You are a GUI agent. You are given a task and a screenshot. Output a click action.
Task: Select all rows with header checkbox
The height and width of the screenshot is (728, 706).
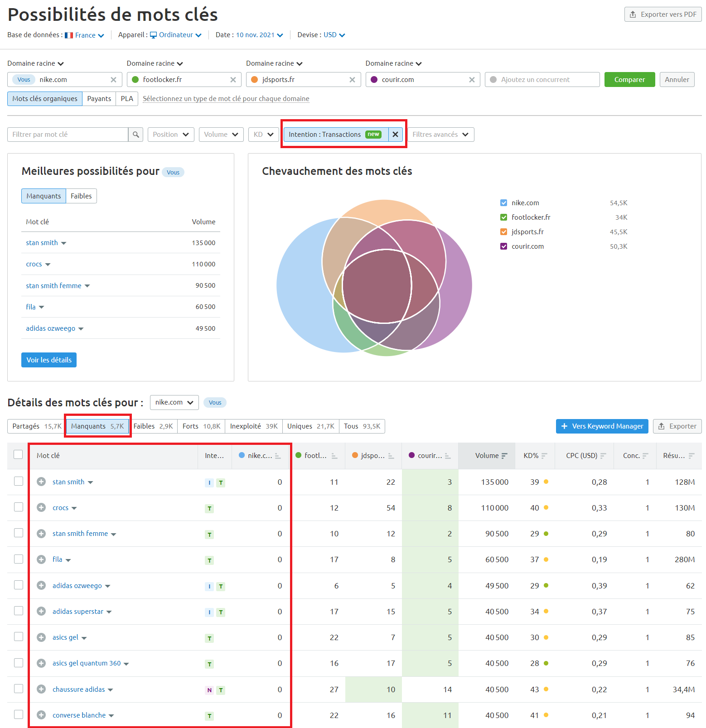(18, 454)
